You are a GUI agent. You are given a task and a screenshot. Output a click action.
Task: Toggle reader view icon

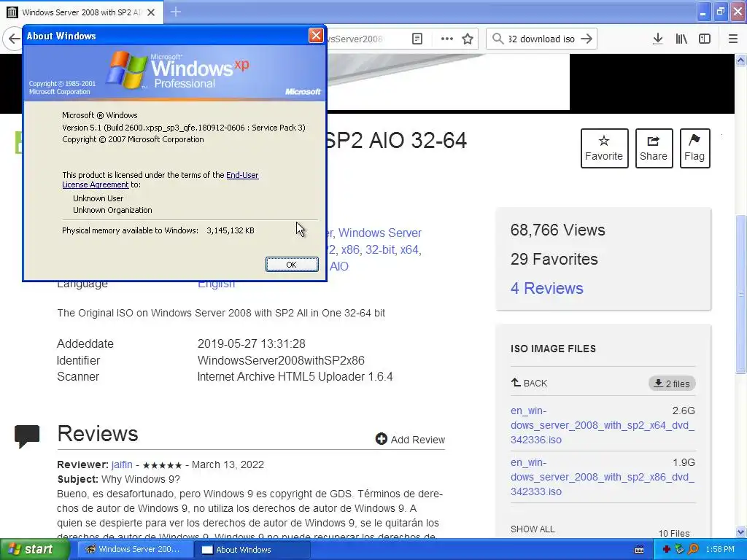tap(417, 39)
